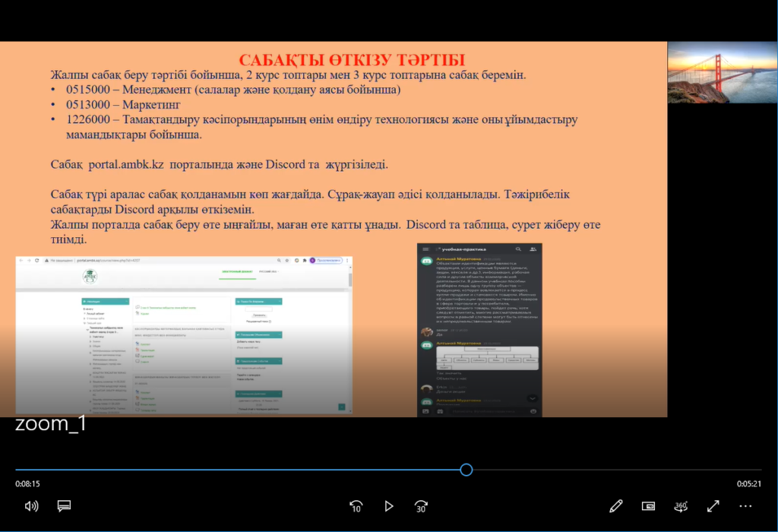
Task: Open the Edit pen icon
Action: click(x=616, y=505)
